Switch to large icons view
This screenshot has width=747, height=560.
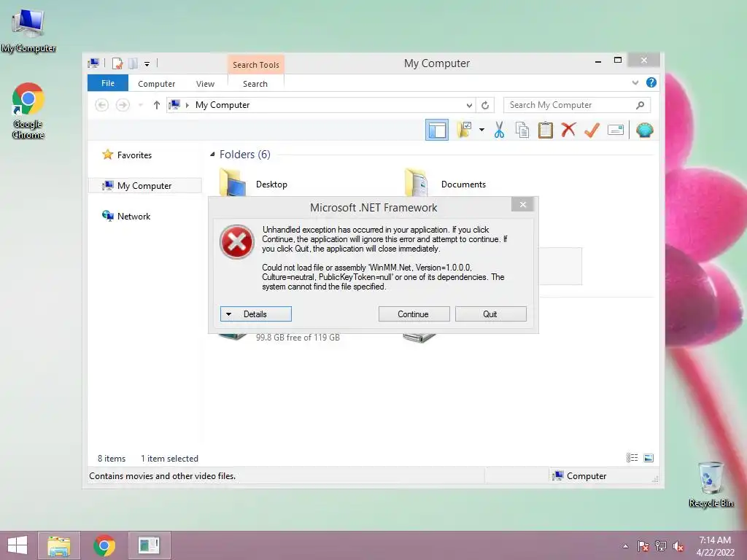point(649,458)
